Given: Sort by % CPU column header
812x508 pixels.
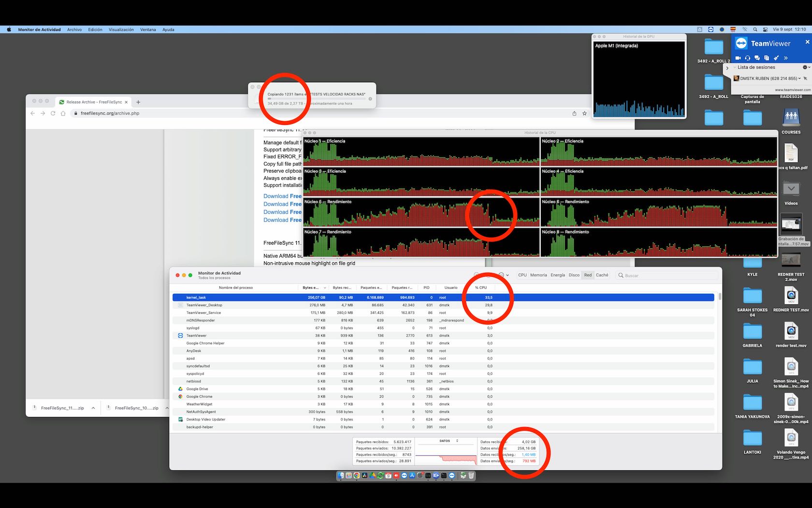Looking at the screenshot, I should (481, 287).
